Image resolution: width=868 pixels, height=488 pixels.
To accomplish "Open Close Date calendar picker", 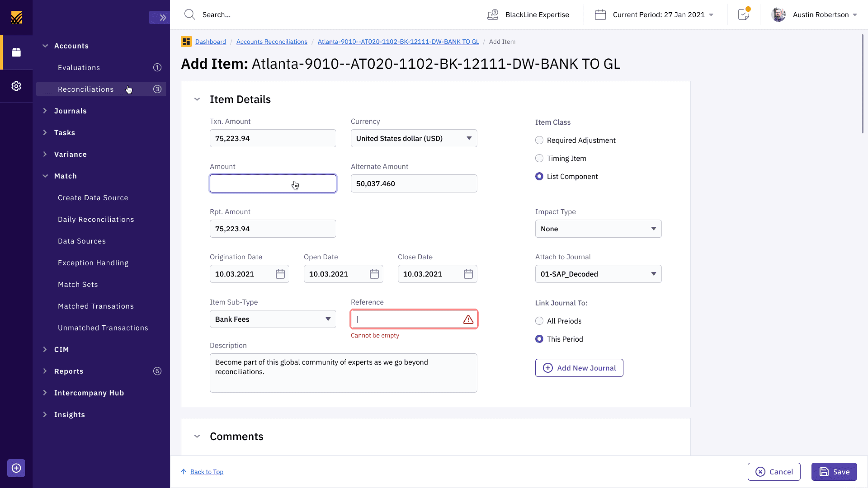I will pos(468,274).
